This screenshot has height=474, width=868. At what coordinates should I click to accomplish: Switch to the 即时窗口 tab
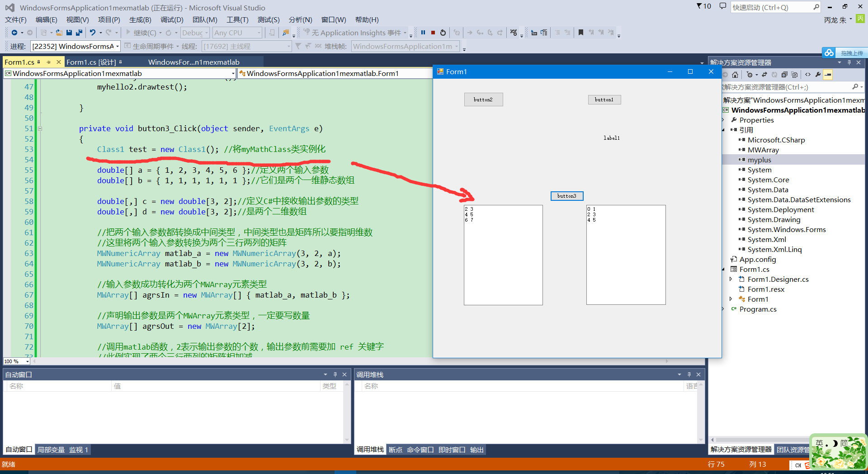[452, 450]
